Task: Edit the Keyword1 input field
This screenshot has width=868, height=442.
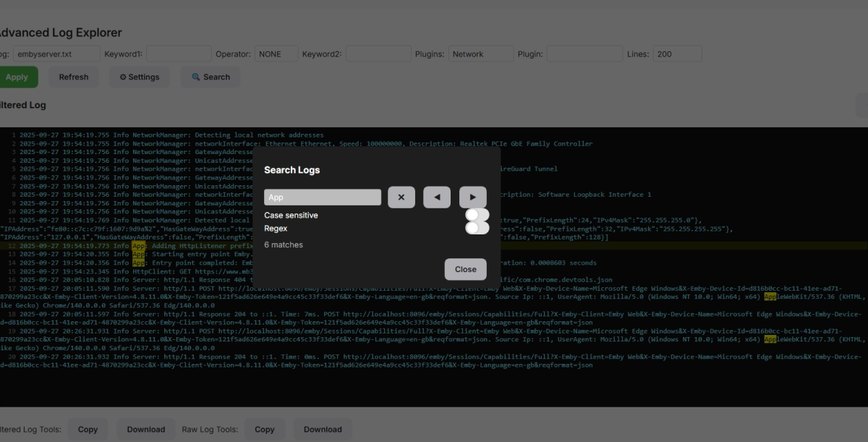Action: 178,53
